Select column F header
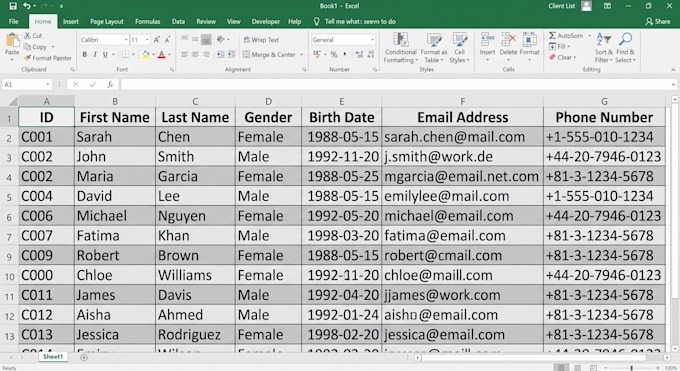680x371 pixels. click(462, 102)
